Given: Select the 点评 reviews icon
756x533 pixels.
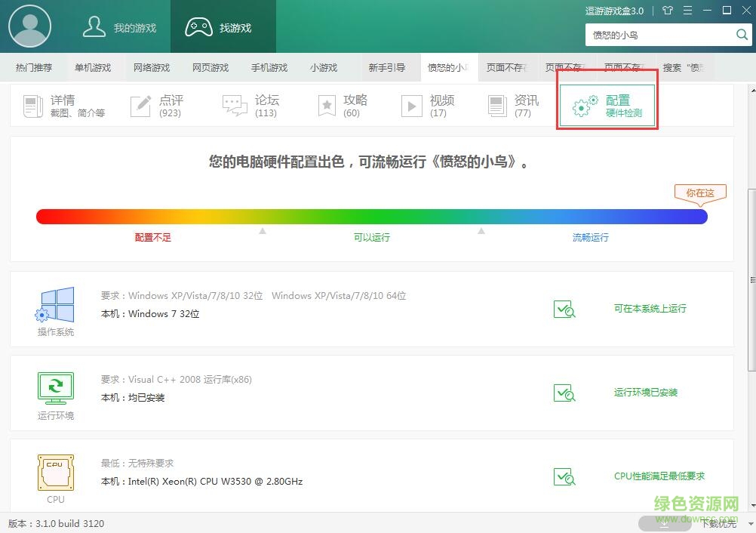Looking at the screenshot, I should coord(140,105).
